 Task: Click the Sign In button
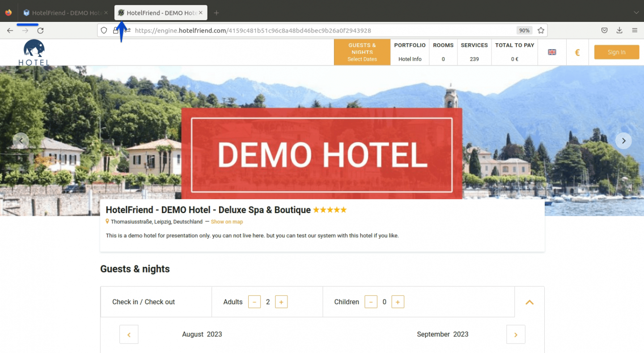617,52
